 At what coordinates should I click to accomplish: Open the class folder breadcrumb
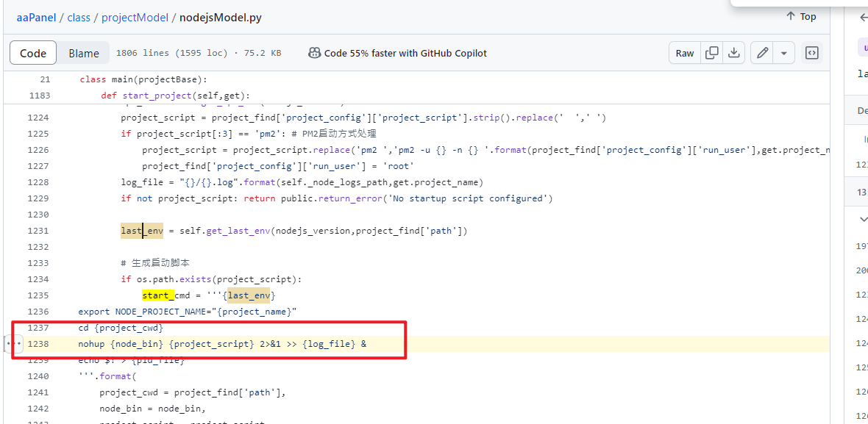pyautogui.click(x=79, y=18)
